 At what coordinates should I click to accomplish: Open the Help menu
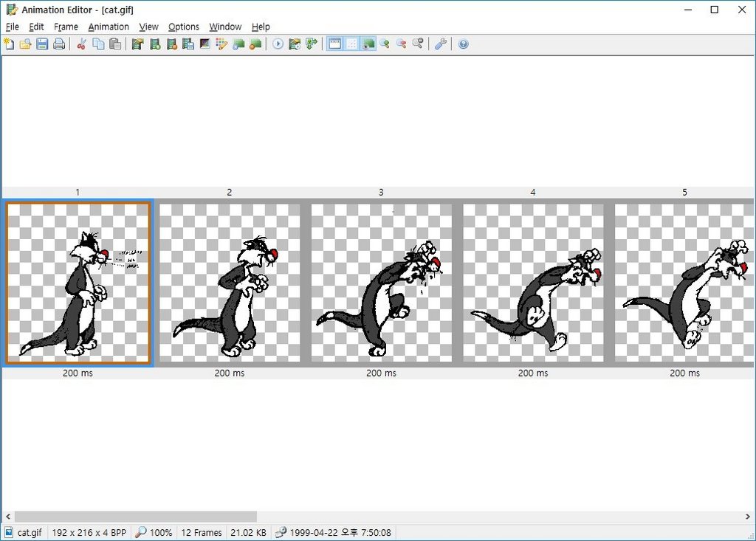(x=261, y=27)
